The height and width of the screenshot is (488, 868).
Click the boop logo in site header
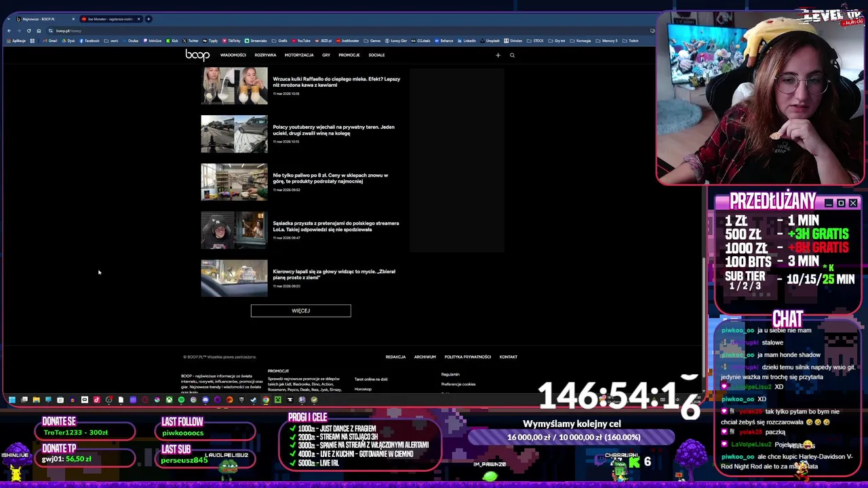[x=197, y=55]
